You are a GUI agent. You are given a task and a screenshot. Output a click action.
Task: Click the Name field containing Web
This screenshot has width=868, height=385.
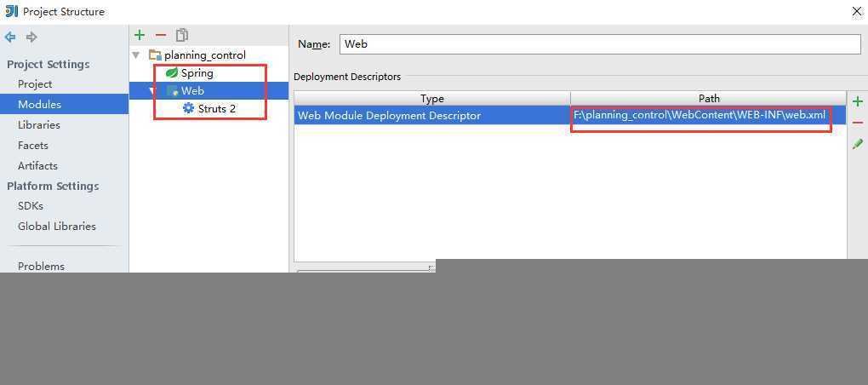[600, 43]
